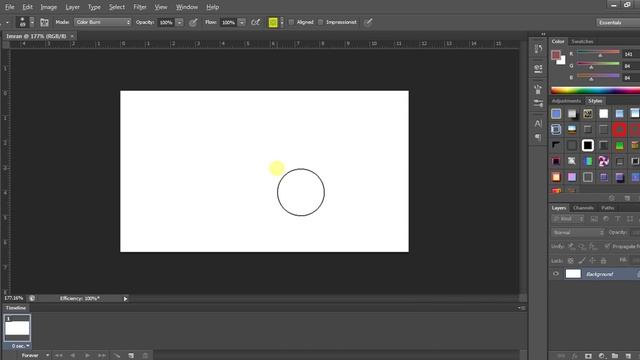Apply the plain white style thumbnail
This screenshot has width=640, height=360.
coord(604,114)
